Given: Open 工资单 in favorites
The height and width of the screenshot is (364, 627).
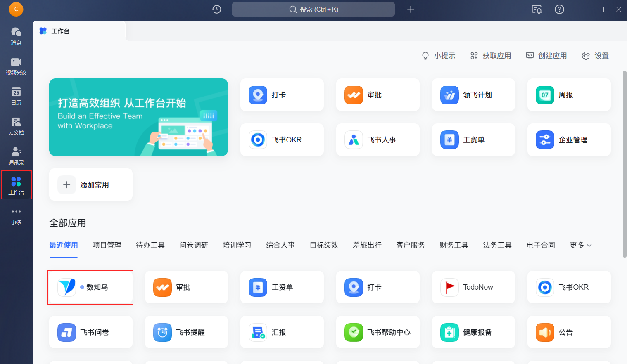Looking at the screenshot, I should point(473,140).
